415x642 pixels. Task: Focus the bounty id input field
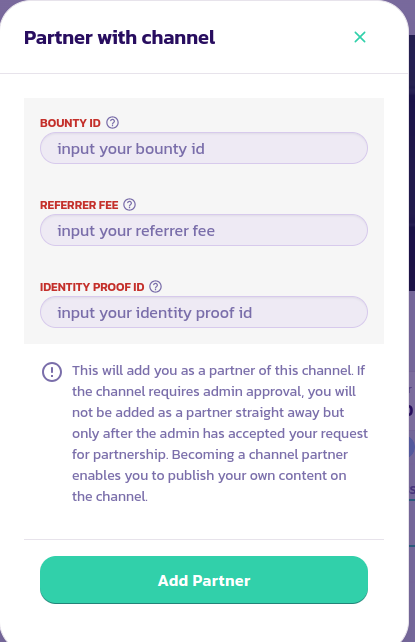coord(204,148)
